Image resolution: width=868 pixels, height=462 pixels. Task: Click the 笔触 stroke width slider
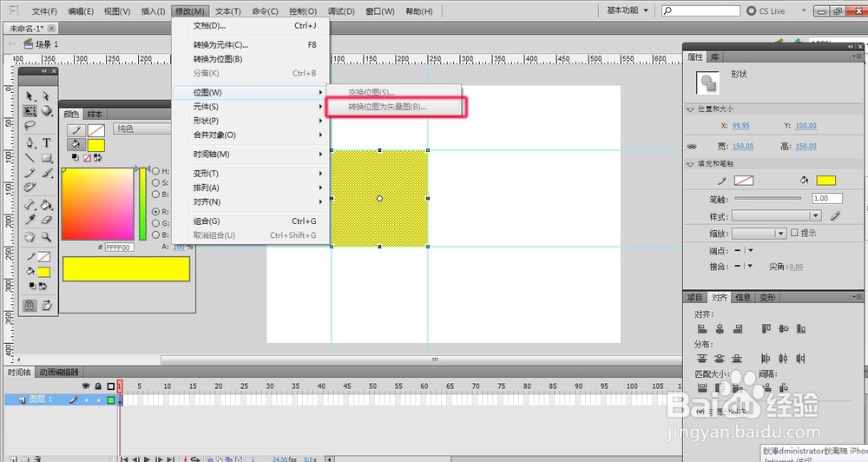tap(768, 198)
